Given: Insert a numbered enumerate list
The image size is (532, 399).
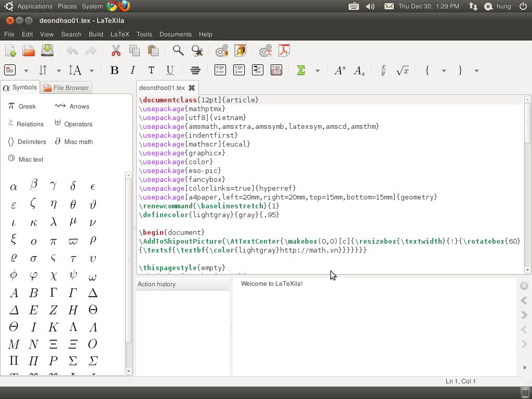Looking at the screenshot, I should coord(239,70).
